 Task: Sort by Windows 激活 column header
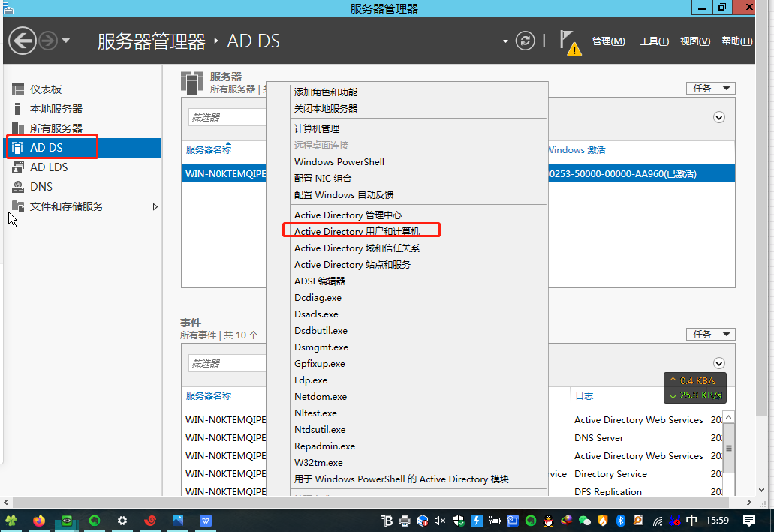tap(577, 149)
